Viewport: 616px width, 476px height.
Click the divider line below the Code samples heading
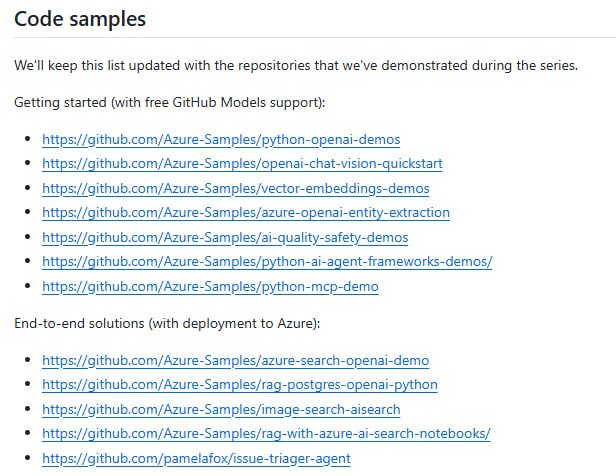click(x=308, y=39)
